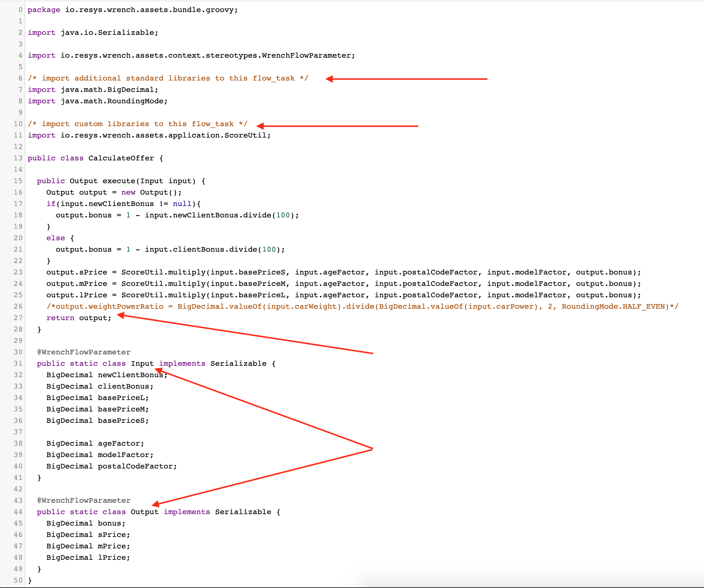Screen dimensions: 704x588
Task: Click the CalculateOffer class name
Action: [x=121, y=158]
